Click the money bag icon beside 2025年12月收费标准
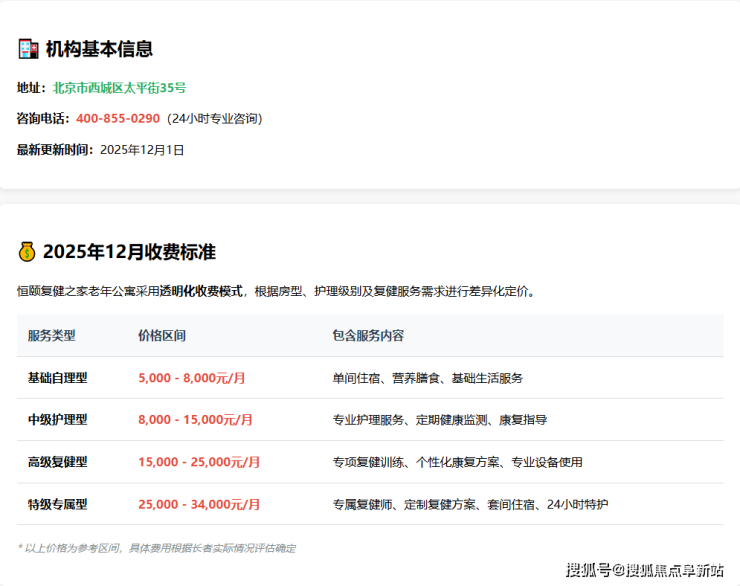740x586 pixels. [x=27, y=252]
